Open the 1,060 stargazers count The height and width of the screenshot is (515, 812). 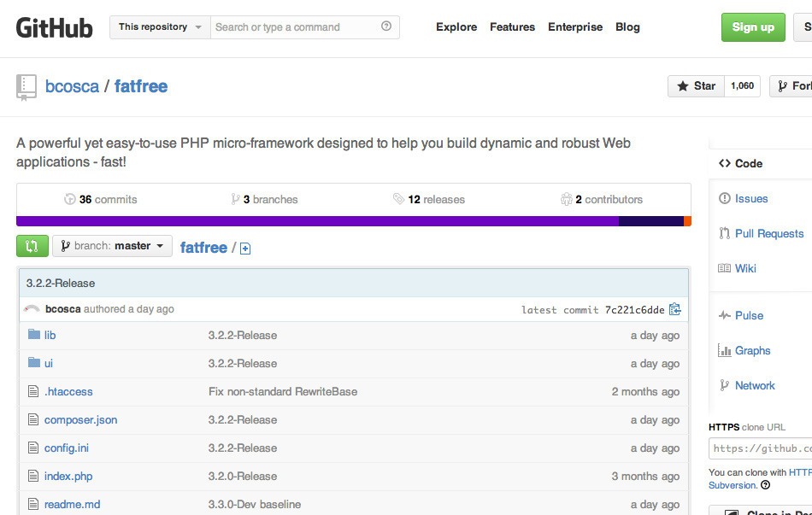pyautogui.click(x=742, y=86)
